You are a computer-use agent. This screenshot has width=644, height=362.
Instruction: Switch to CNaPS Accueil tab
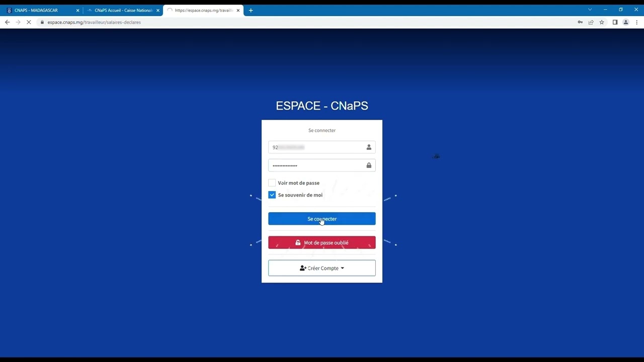[x=123, y=10]
